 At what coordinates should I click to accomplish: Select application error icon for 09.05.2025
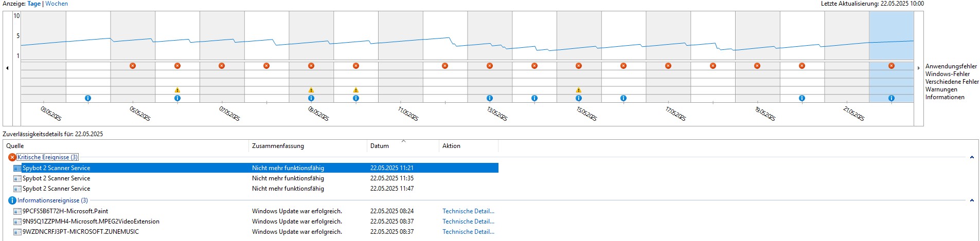click(x=311, y=66)
